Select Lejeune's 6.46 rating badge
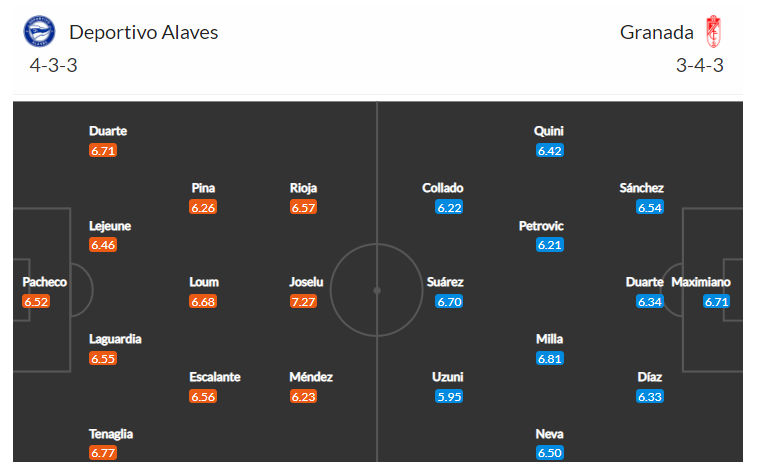 103,244
